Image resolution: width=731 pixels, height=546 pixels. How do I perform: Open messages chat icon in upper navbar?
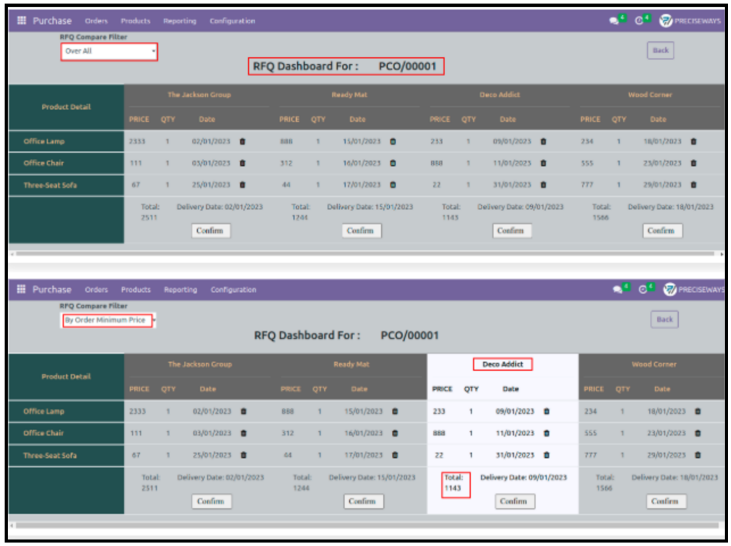click(615, 21)
